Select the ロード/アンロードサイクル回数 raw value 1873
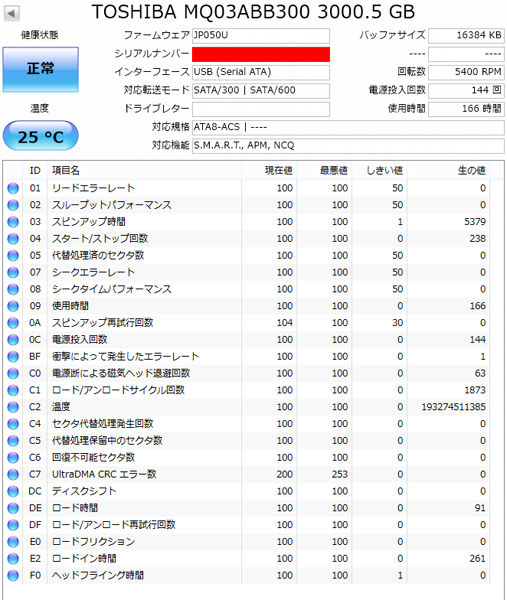 pos(475,390)
